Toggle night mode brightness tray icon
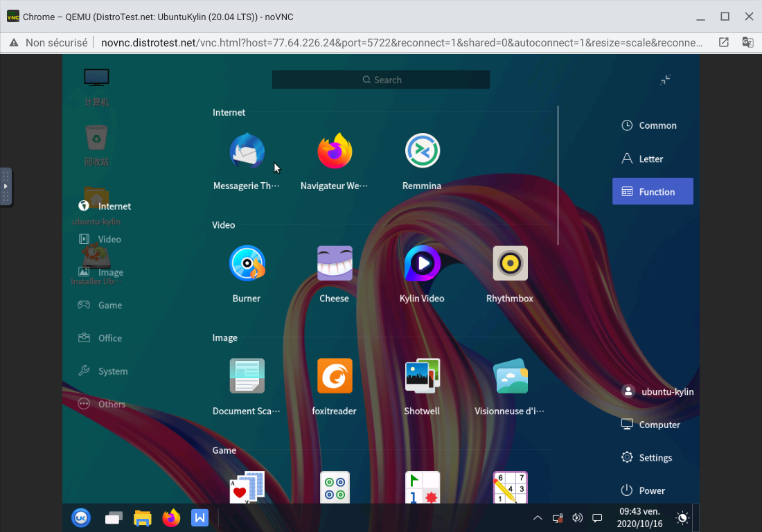 (683, 518)
